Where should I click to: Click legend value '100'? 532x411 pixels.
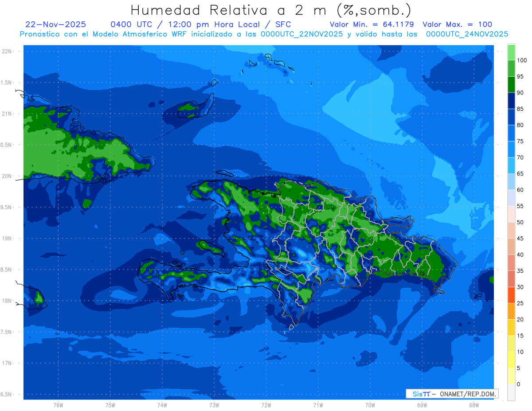click(521, 60)
